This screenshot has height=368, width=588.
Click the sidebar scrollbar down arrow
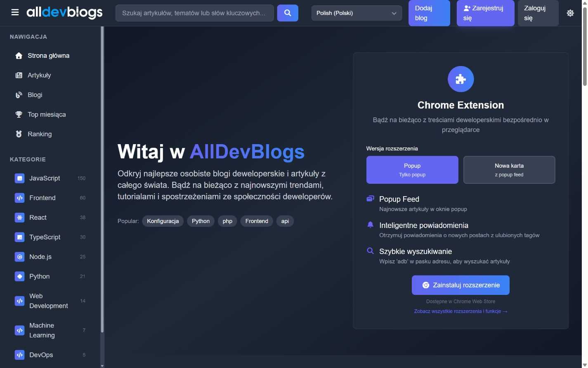tap(102, 365)
